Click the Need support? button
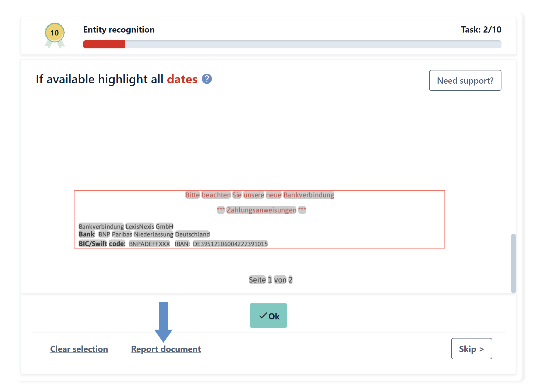The height and width of the screenshot is (392, 541). click(x=465, y=80)
